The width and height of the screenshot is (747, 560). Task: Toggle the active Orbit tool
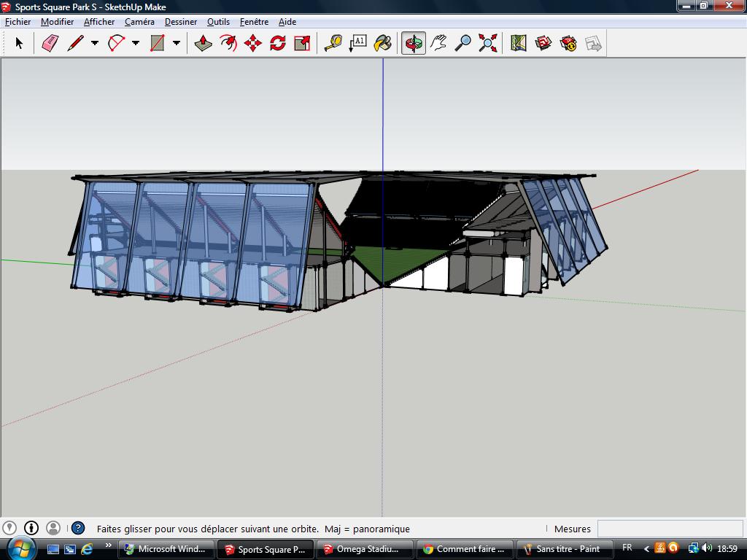[414, 44]
